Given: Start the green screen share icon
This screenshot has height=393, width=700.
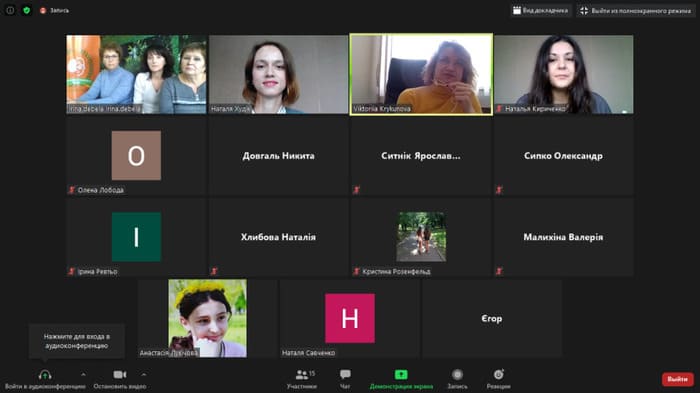Looking at the screenshot, I should click(401, 375).
